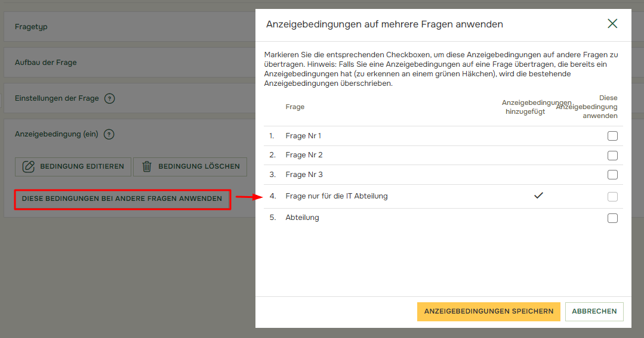Close the Anzeigebedingungen dialog with X icon
This screenshot has height=338, width=644.
pyautogui.click(x=612, y=24)
